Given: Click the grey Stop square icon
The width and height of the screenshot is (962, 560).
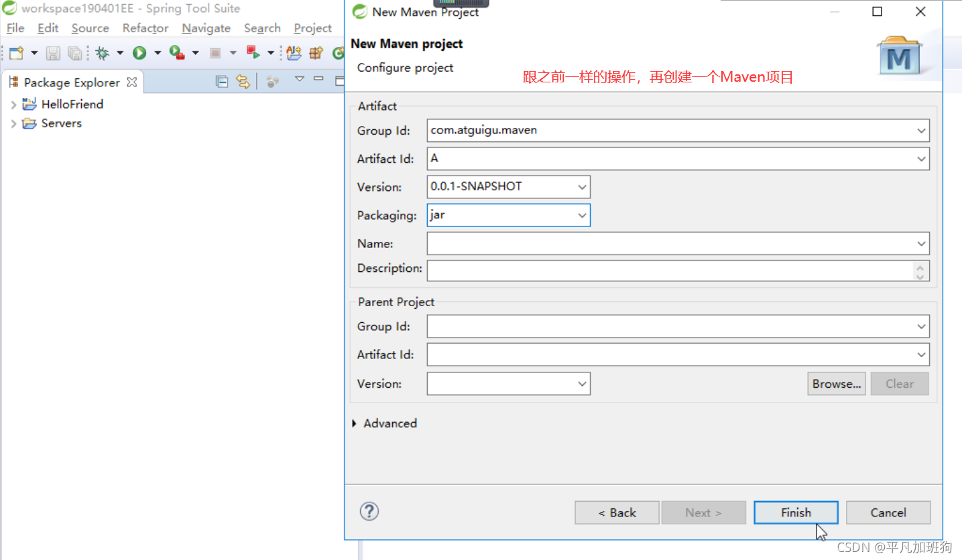Looking at the screenshot, I should click(x=215, y=53).
